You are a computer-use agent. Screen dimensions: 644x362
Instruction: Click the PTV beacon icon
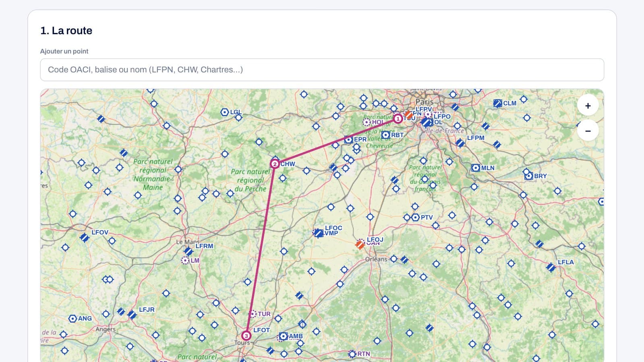(x=416, y=217)
